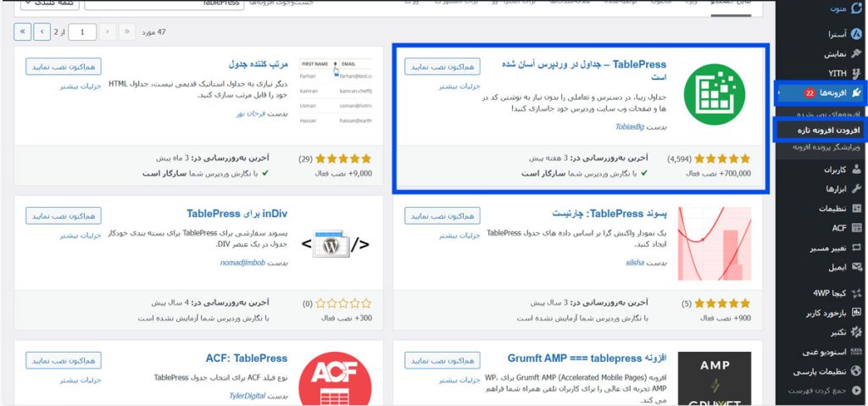
Task: Open the مرتب کننده جدول title link
Action: [x=258, y=64]
